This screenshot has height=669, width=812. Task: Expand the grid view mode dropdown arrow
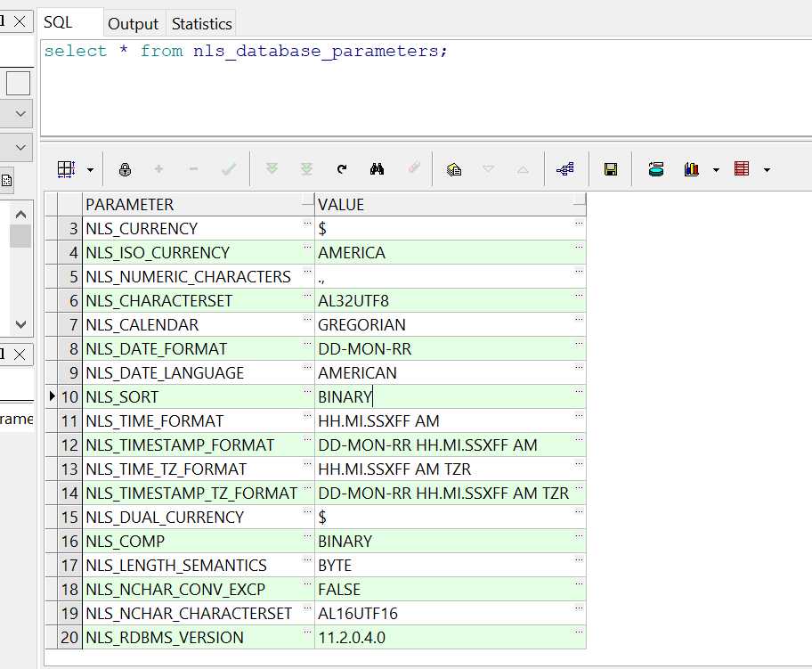coord(90,170)
